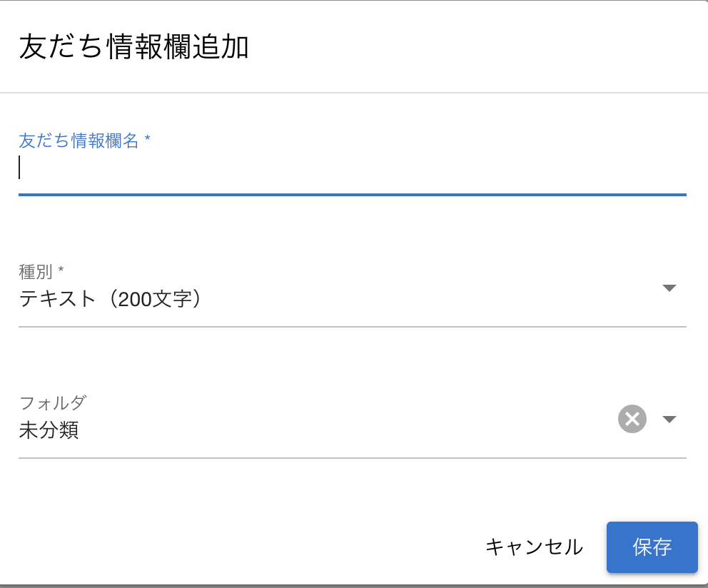The height and width of the screenshot is (588, 708).
Task: Place cursor in the blue underlined name field
Action: [352, 168]
